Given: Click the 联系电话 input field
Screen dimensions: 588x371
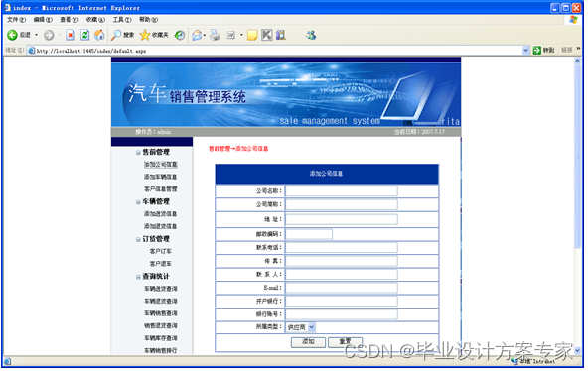Looking at the screenshot, I should coord(342,248).
